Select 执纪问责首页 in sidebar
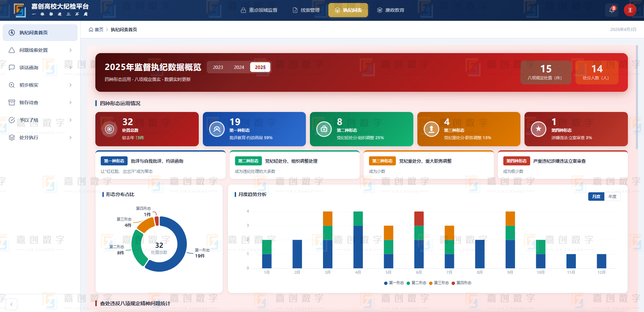Viewport: 644px width, 312px height. pos(40,33)
